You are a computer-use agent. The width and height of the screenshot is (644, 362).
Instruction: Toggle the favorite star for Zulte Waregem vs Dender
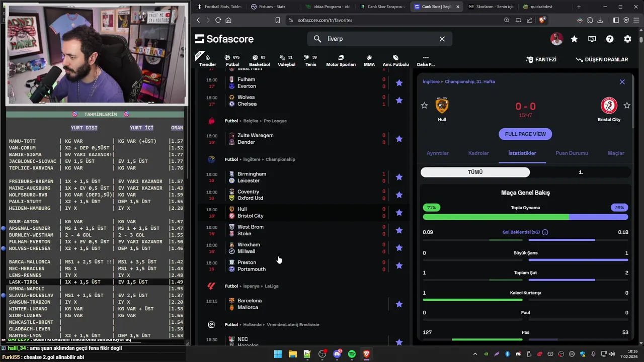click(399, 139)
